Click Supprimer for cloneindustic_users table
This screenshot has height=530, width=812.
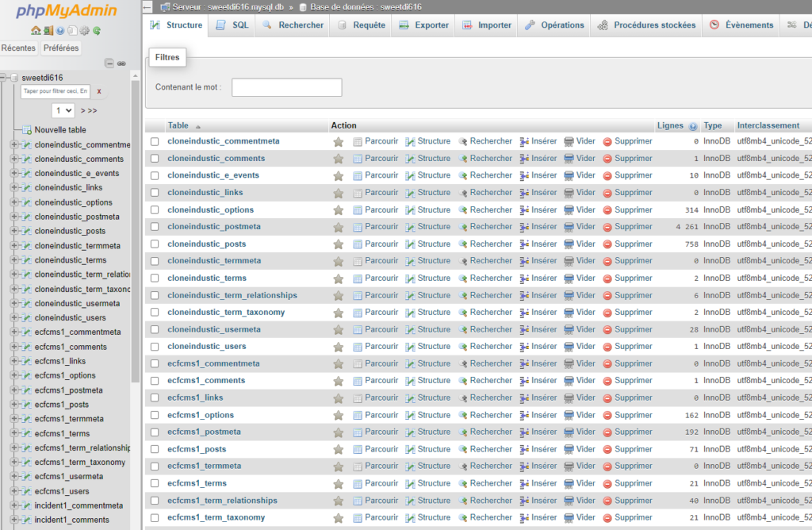click(x=627, y=347)
